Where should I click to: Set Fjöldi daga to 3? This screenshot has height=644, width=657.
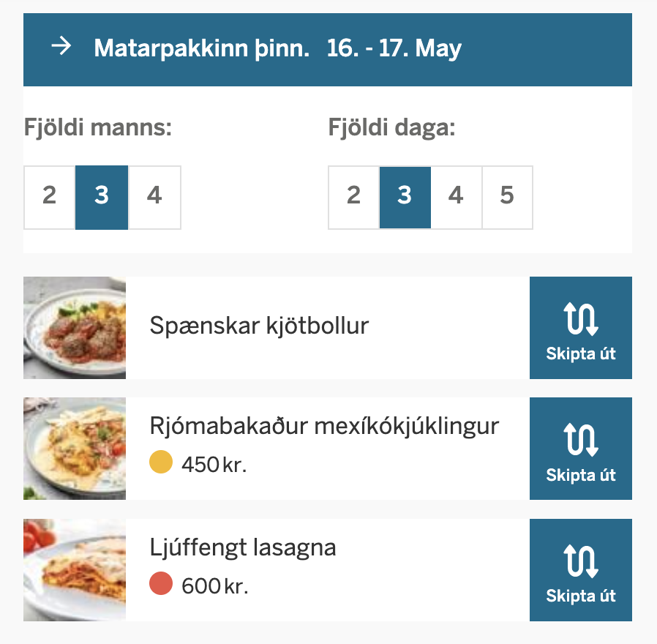tap(405, 197)
